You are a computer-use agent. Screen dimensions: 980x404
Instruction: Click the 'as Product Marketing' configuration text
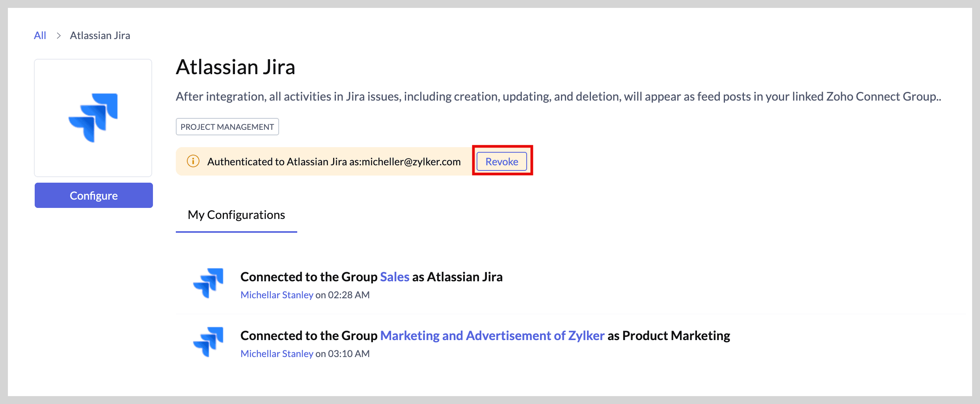coord(669,336)
